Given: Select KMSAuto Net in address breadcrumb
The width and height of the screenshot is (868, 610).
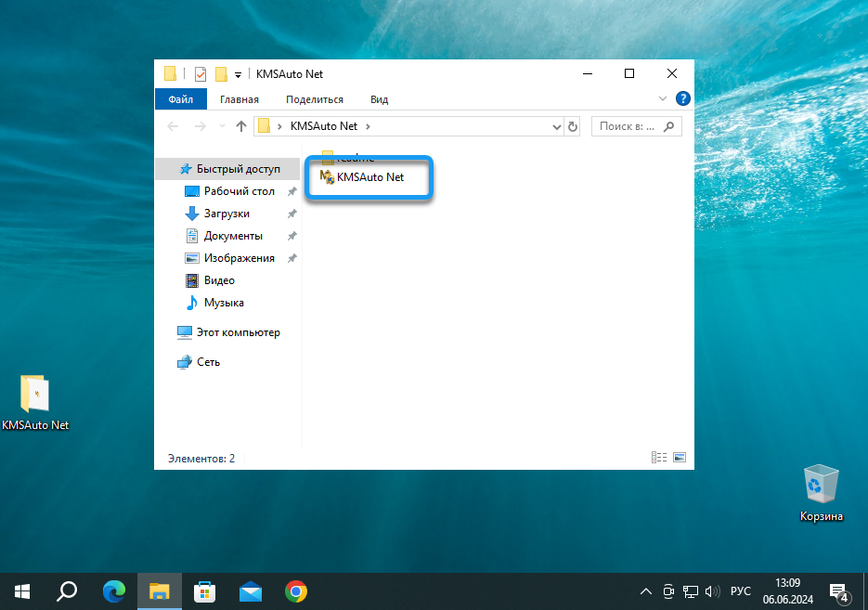Looking at the screenshot, I should pyautogui.click(x=324, y=126).
